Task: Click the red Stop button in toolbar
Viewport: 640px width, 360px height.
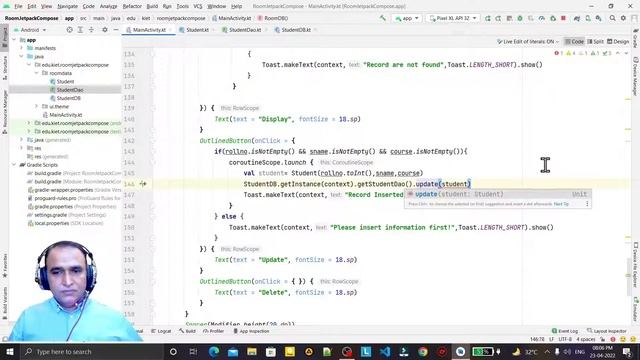Action: (x=564, y=18)
